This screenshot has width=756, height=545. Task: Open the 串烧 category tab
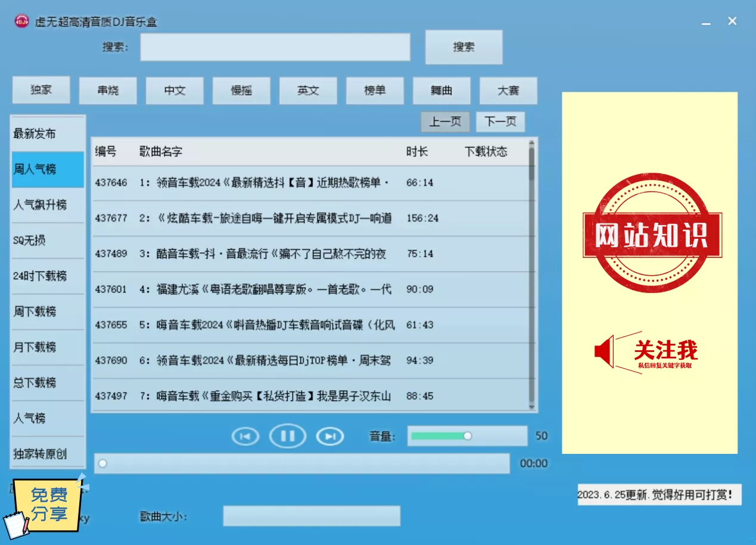pos(108,91)
